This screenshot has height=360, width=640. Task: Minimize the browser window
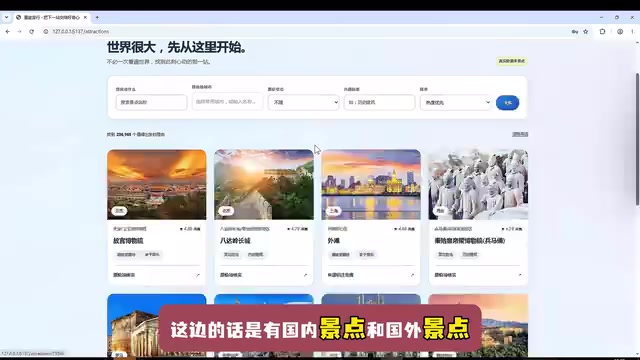tap(602, 18)
